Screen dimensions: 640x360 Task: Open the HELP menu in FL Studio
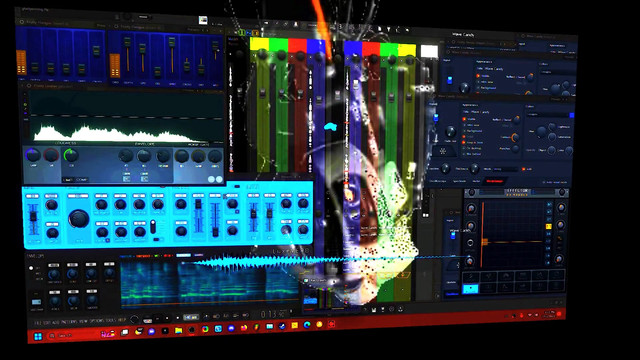click(122, 320)
